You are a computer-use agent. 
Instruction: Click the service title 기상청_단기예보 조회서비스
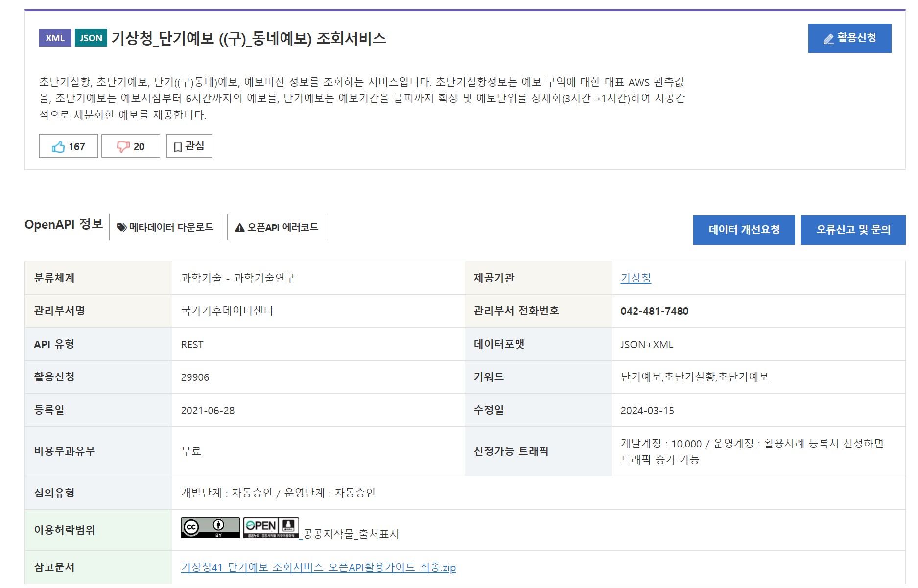(x=249, y=38)
